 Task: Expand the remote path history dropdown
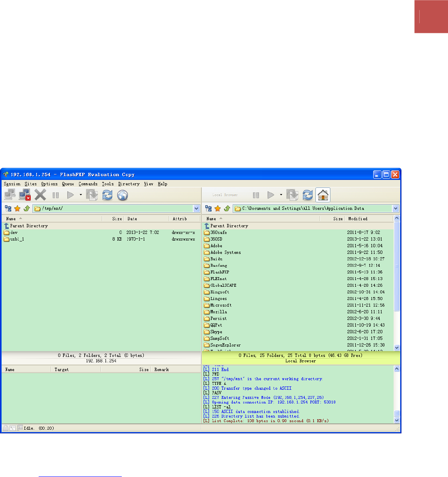pos(197,209)
